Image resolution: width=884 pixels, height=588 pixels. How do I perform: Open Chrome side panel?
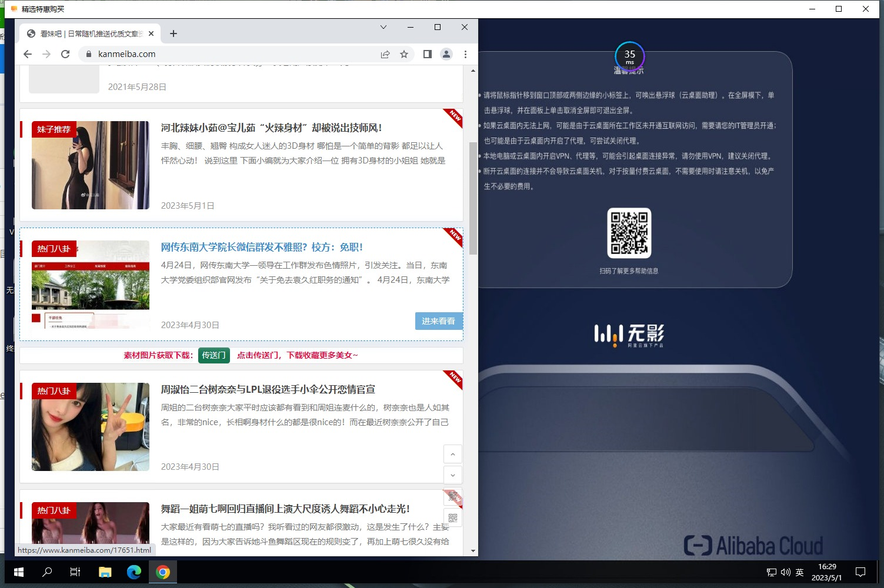point(428,54)
